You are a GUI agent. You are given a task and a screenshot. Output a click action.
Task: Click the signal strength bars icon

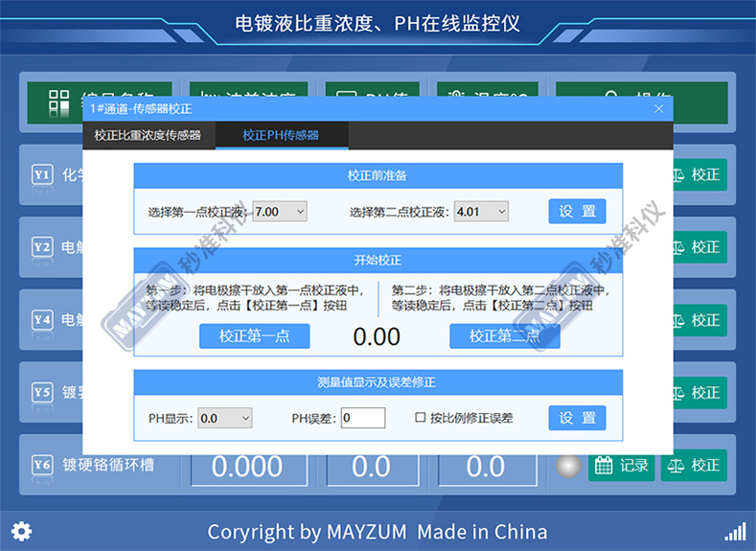(734, 531)
